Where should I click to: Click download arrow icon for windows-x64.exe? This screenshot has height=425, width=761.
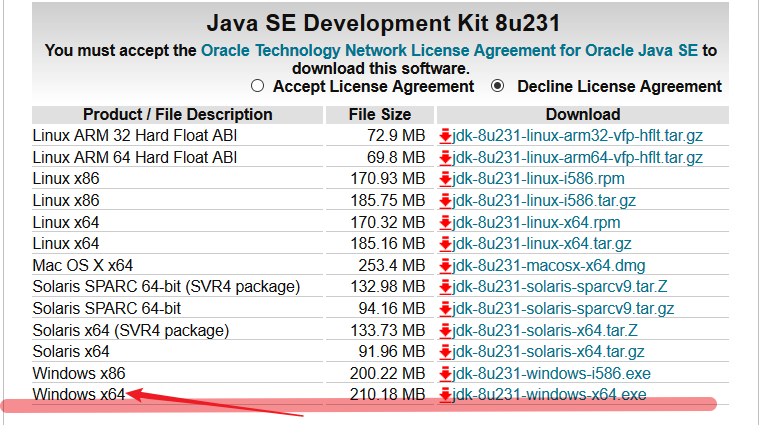click(445, 395)
